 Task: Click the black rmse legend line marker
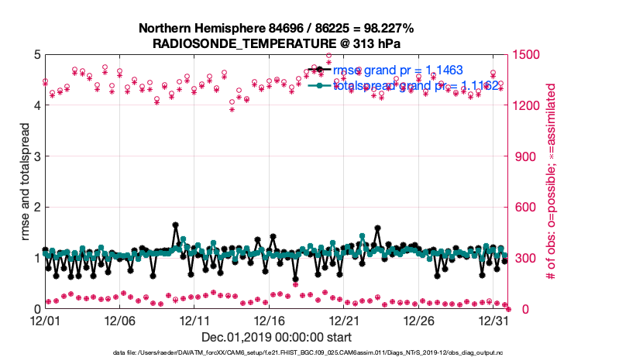pyautogui.click(x=316, y=70)
